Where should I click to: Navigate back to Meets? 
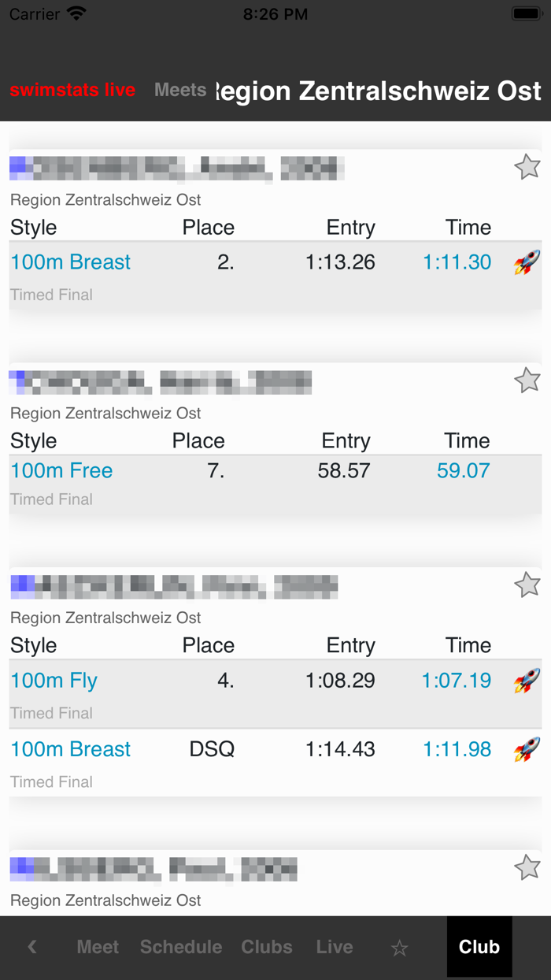180,90
